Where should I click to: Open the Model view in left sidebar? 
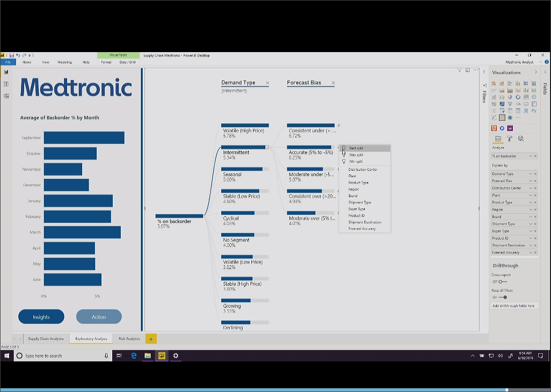[6, 96]
